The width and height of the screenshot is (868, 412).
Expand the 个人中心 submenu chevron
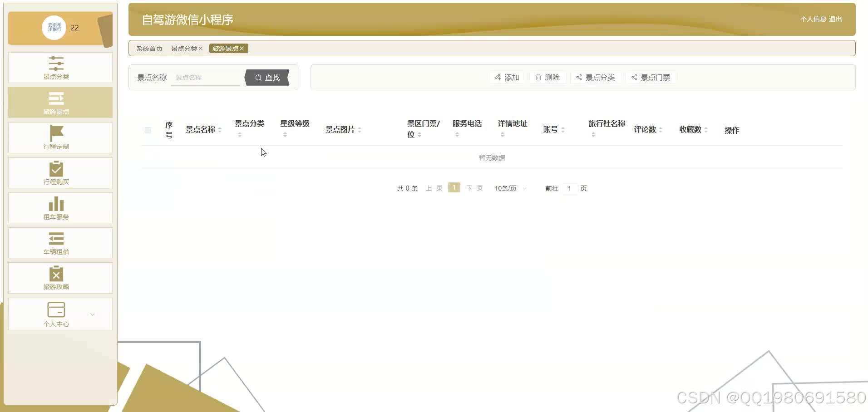[x=93, y=314]
